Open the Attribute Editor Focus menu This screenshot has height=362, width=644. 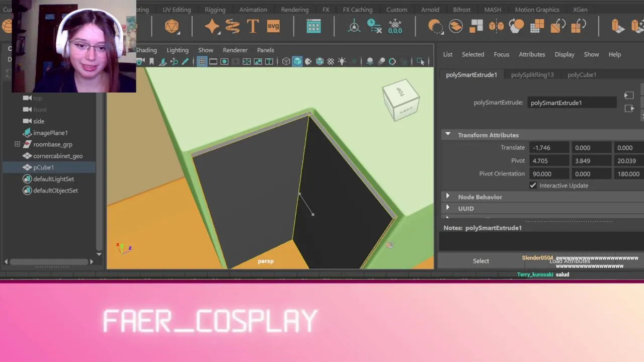502,54
